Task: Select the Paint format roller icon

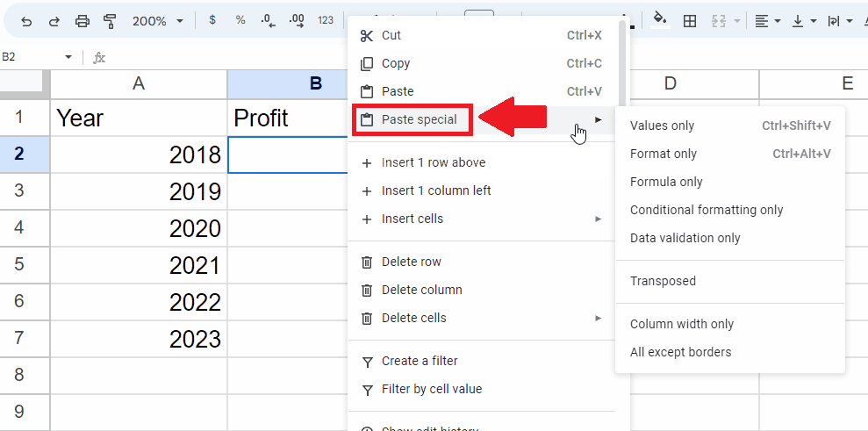Action: pyautogui.click(x=110, y=21)
